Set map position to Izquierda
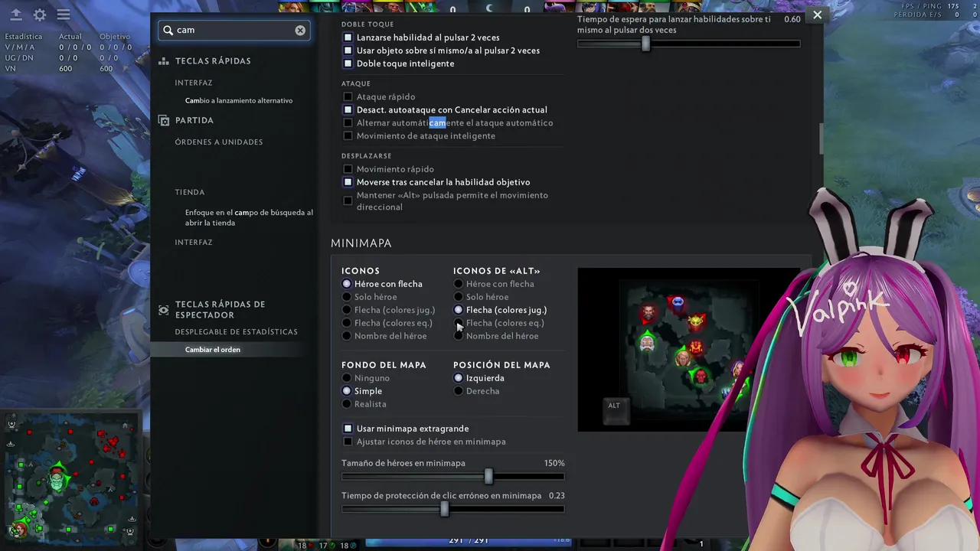980x551 pixels. tap(459, 378)
